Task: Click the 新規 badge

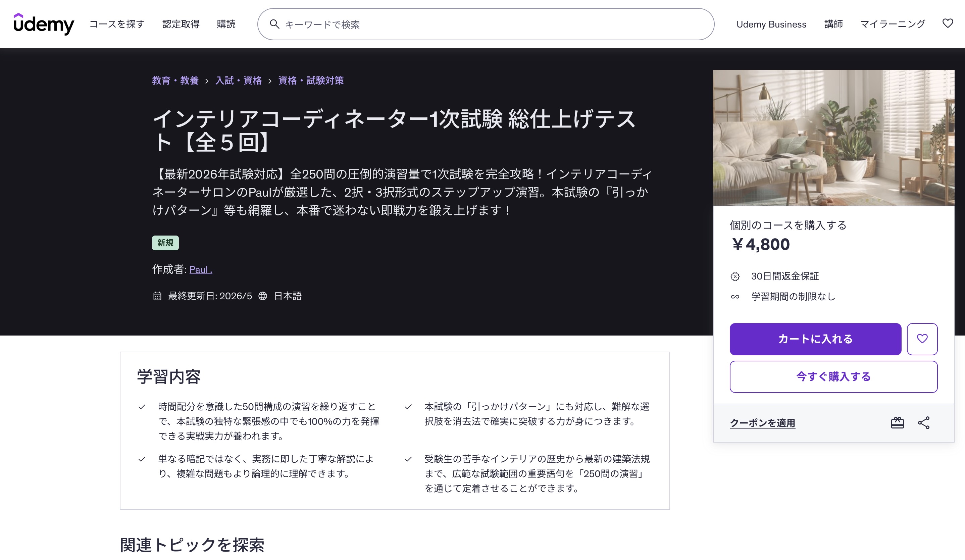Action: click(165, 243)
